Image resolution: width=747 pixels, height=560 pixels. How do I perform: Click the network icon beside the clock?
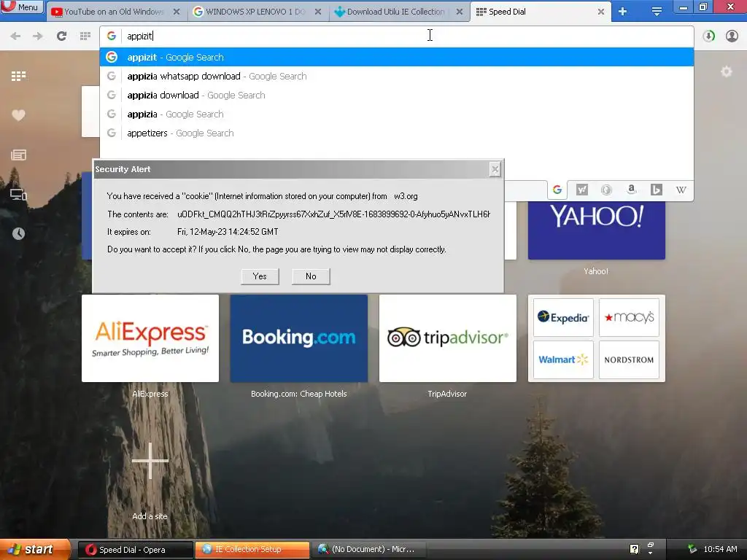coord(692,550)
